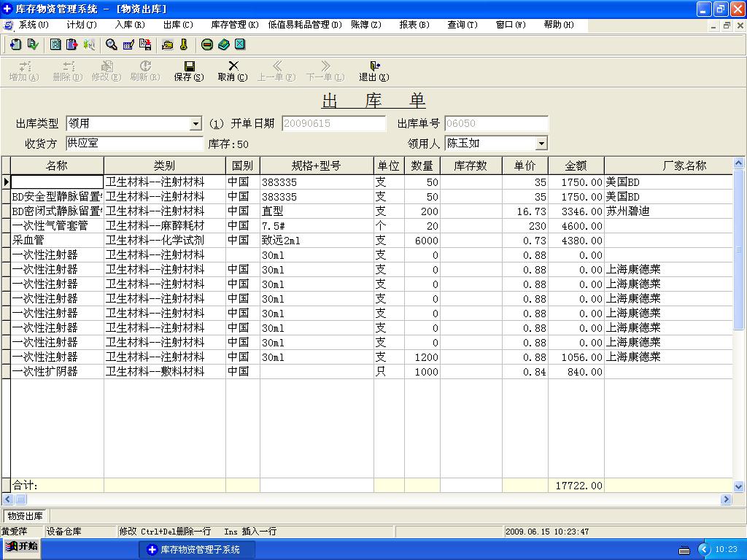Open the 出库类型 dropdown arrow
This screenshot has height=560, width=747.
point(196,124)
